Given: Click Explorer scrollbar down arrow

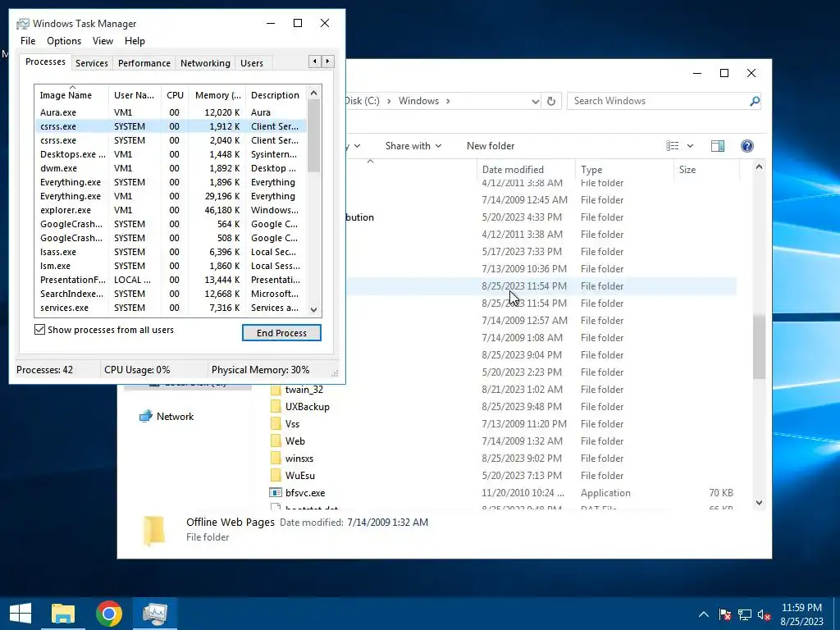Looking at the screenshot, I should click(759, 503).
